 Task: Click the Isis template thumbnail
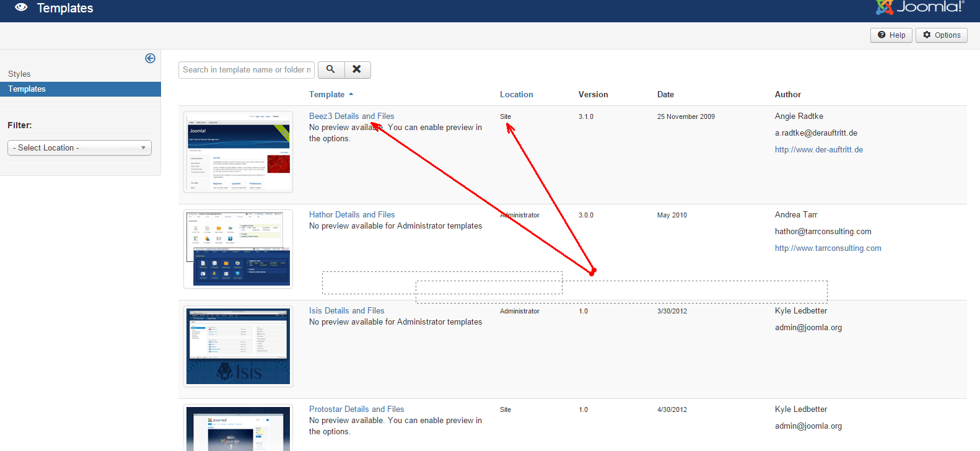tap(238, 346)
